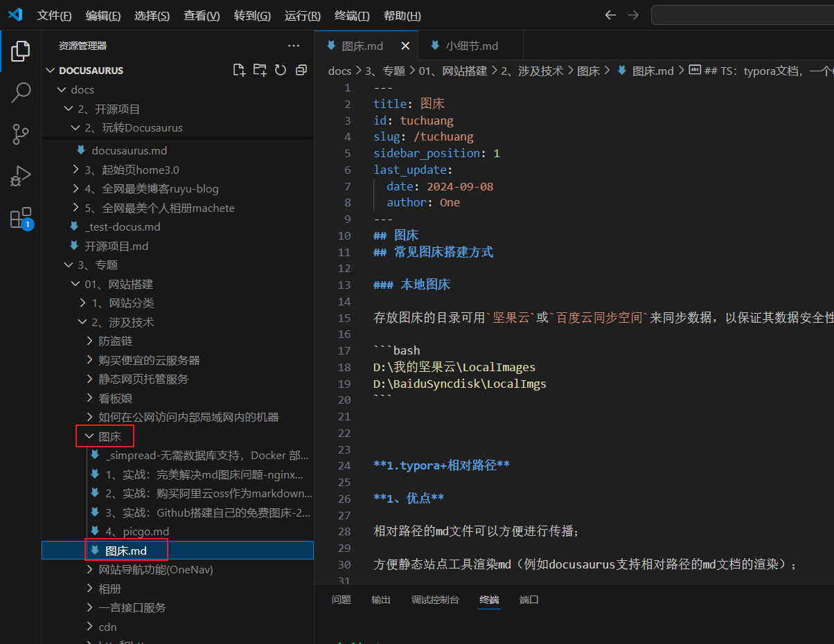Open the Explorer view in activity bar
The width and height of the screenshot is (834, 644).
[21, 51]
